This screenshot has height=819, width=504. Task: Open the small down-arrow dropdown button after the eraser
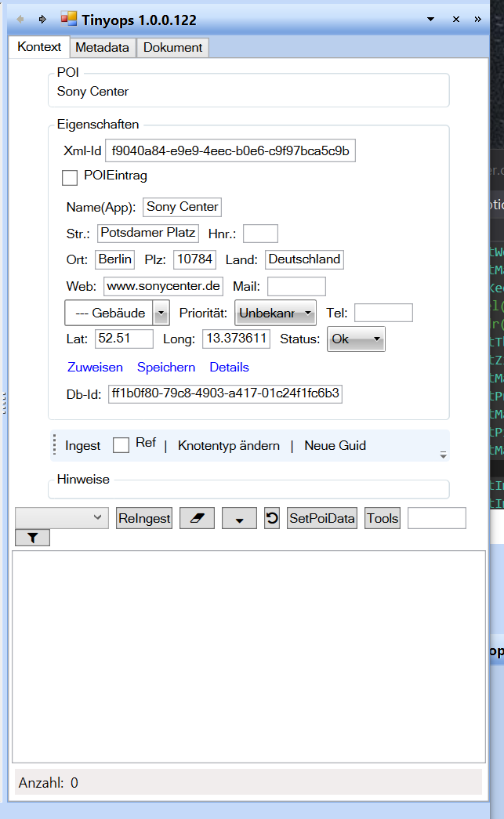[x=239, y=518]
